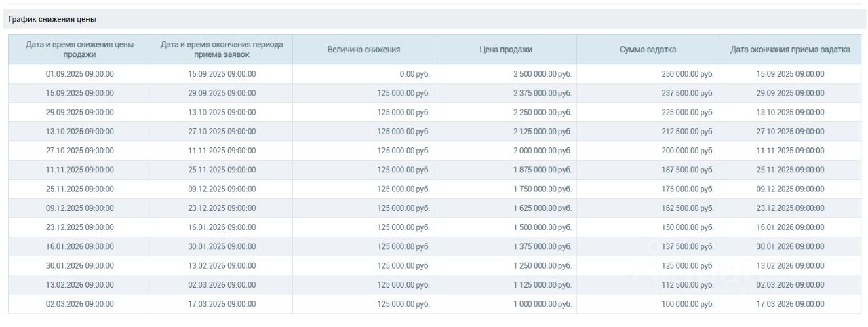Click the 'Величина снижения' column header
The height and width of the screenshot is (327, 868).
click(364, 50)
